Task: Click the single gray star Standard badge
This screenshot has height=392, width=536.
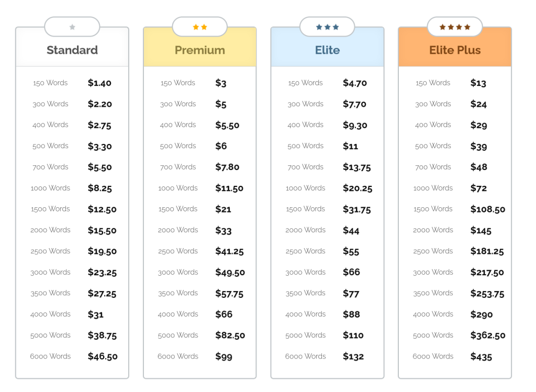Action: (x=72, y=27)
